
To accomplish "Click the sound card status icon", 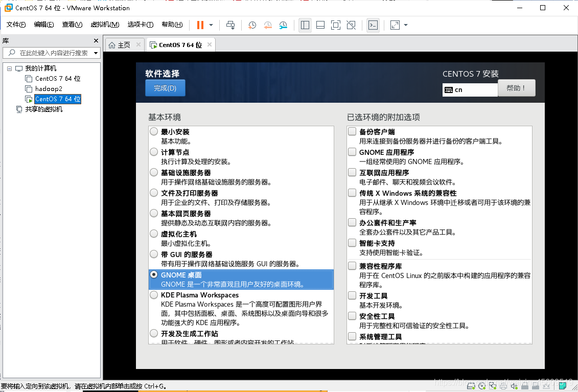I will [514, 386].
